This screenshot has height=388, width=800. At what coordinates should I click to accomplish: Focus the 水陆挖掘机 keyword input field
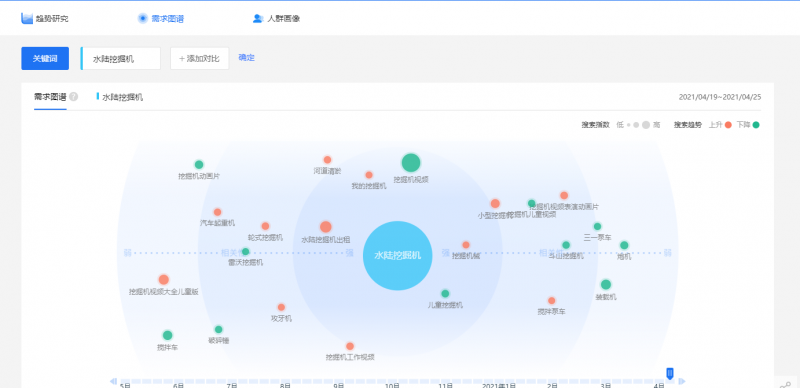[120, 59]
